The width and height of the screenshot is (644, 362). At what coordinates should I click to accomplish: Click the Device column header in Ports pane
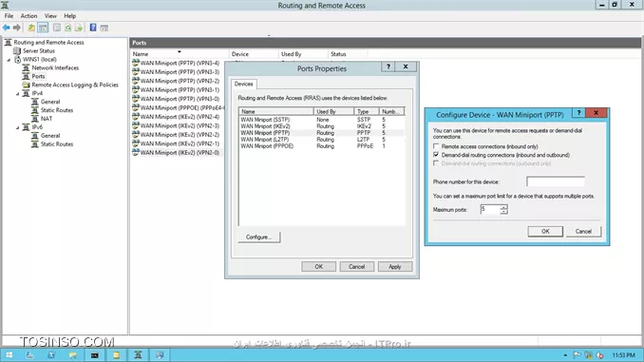(254, 54)
